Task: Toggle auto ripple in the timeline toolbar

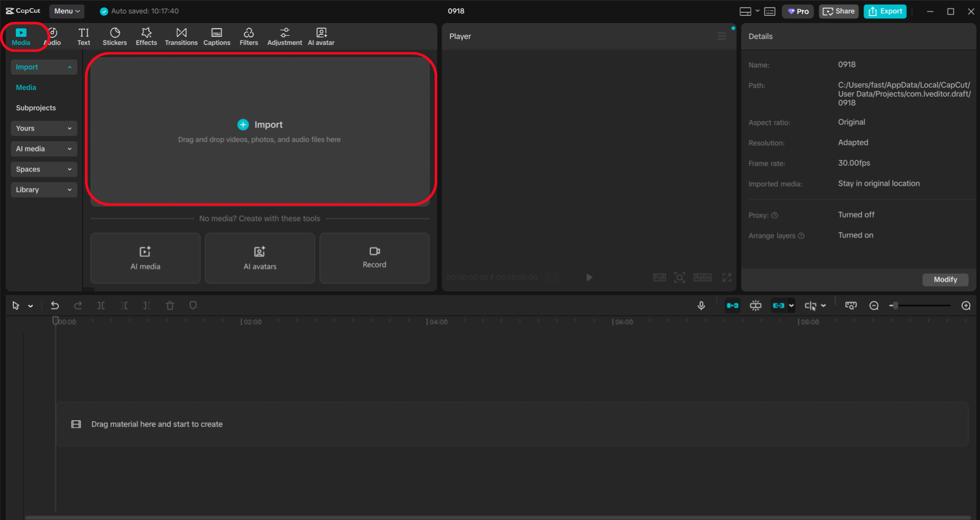Action: tap(732, 305)
